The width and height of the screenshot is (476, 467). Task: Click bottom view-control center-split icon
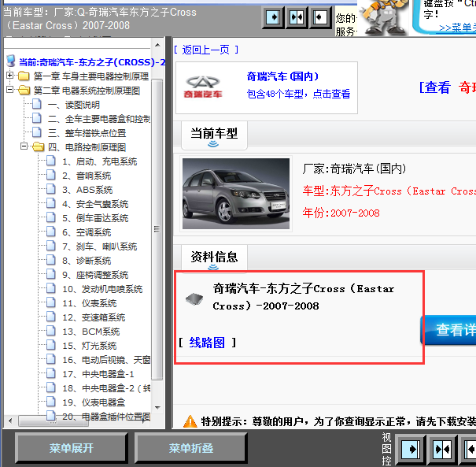[442, 450]
